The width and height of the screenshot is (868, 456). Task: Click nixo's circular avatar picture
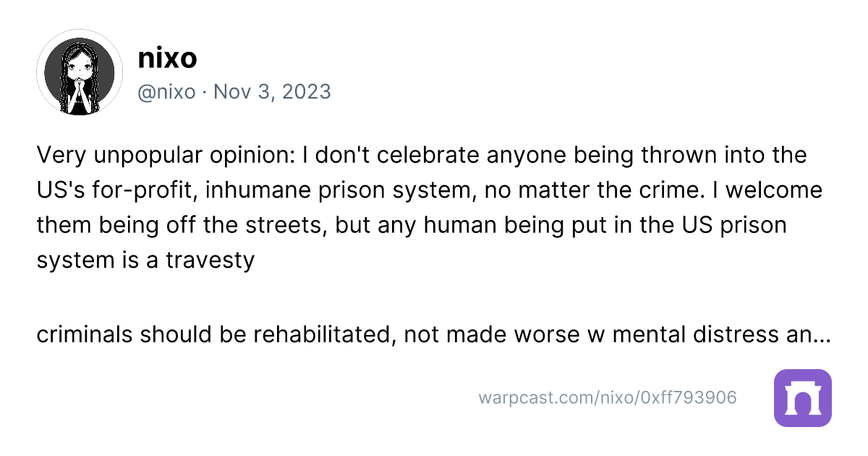80,72
